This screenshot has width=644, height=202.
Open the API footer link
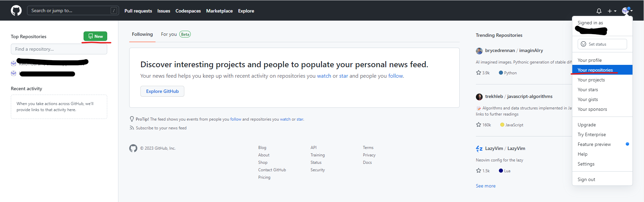[314, 148]
